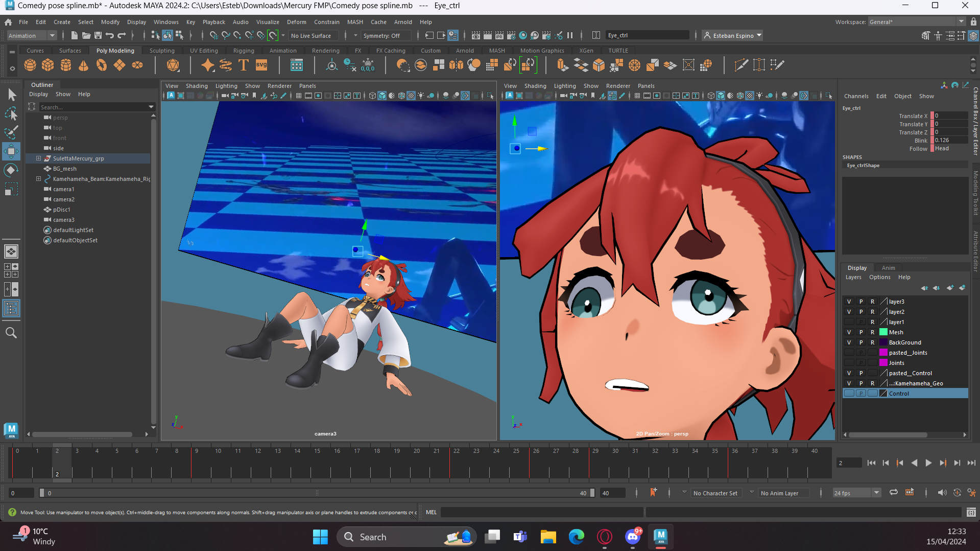This screenshot has height=551, width=980.
Task: Switch to the Rigging shelf tab
Action: click(244, 51)
